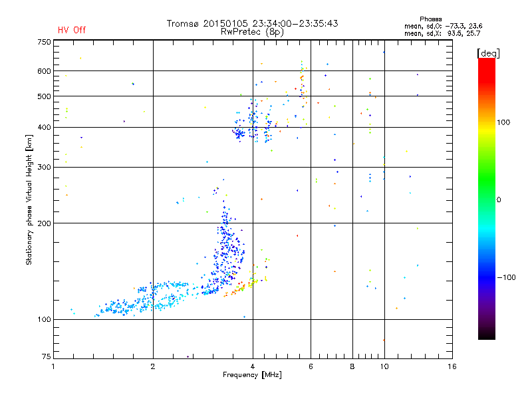Click the '2' frequency axis tick label
This screenshot has height=399, width=532.
pyautogui.click(x=153, y=366)
